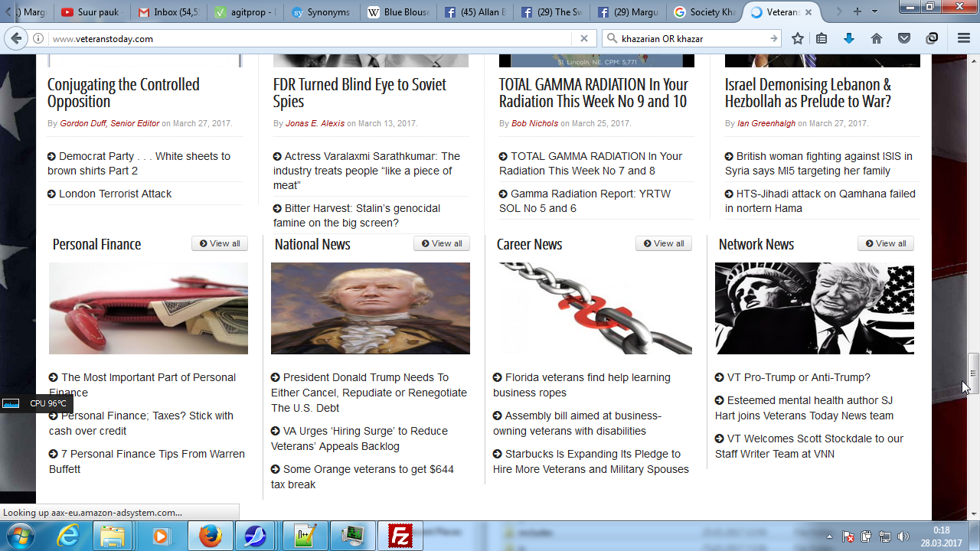The image size is (980, 551).
Task: Open the green monitor app in taskbar
Action: point(353,536)
